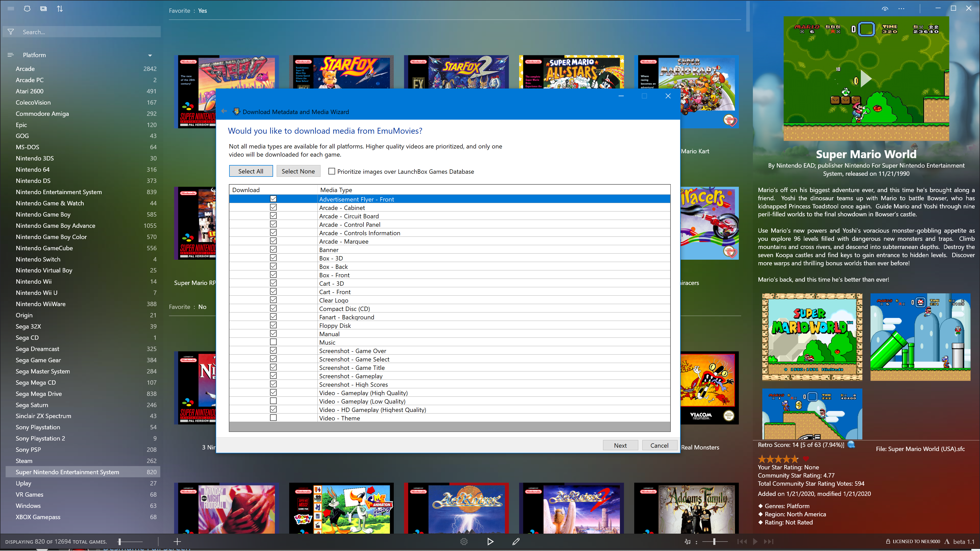
Task: Open the three-dots more options menu
Action: click(x=902, y=9)
